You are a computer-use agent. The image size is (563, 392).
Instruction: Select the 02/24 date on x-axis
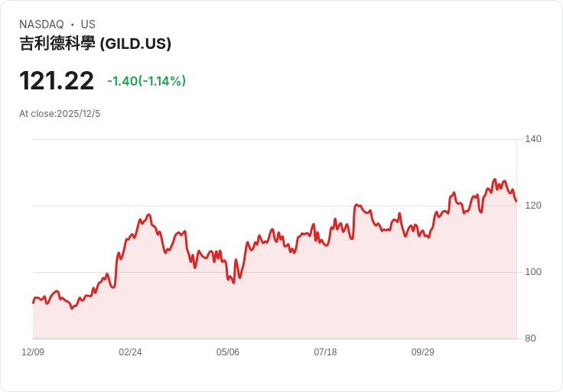130,352
